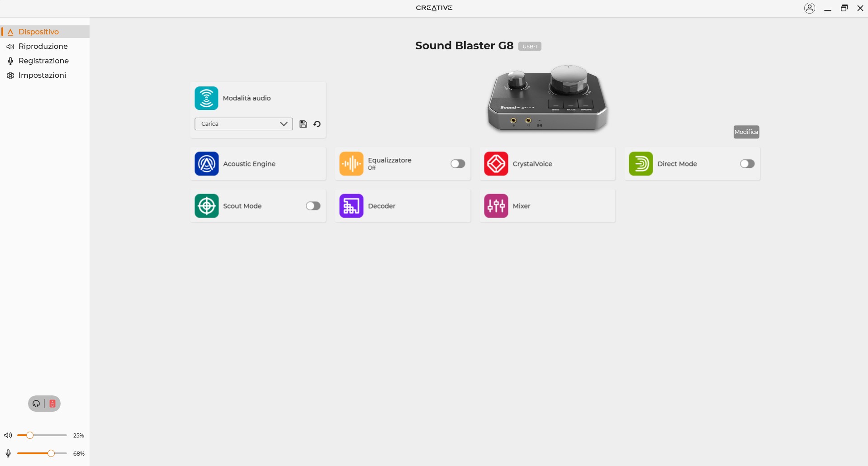Switch output to headphones
The height and width of the screenshot is (466, 868).
pyautogui.click(x=36, y=404)
